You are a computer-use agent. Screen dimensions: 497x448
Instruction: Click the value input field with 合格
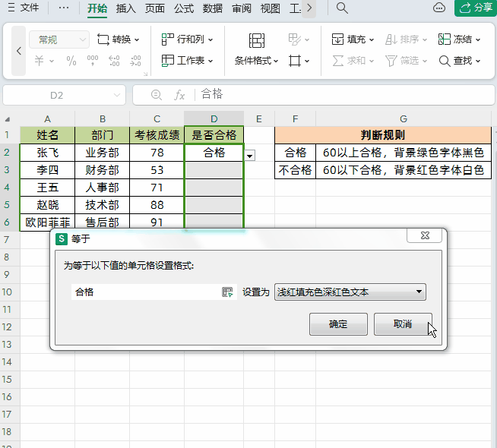pos(147,292)
